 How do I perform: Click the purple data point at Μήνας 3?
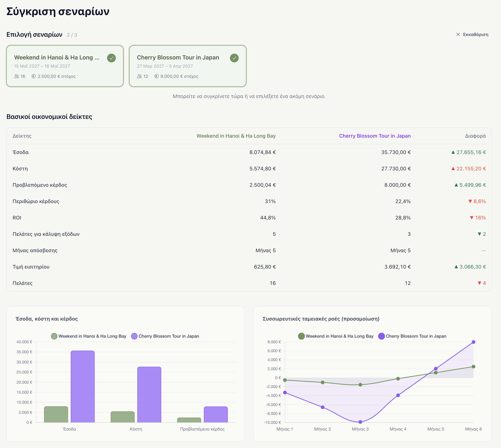[360, 422]
